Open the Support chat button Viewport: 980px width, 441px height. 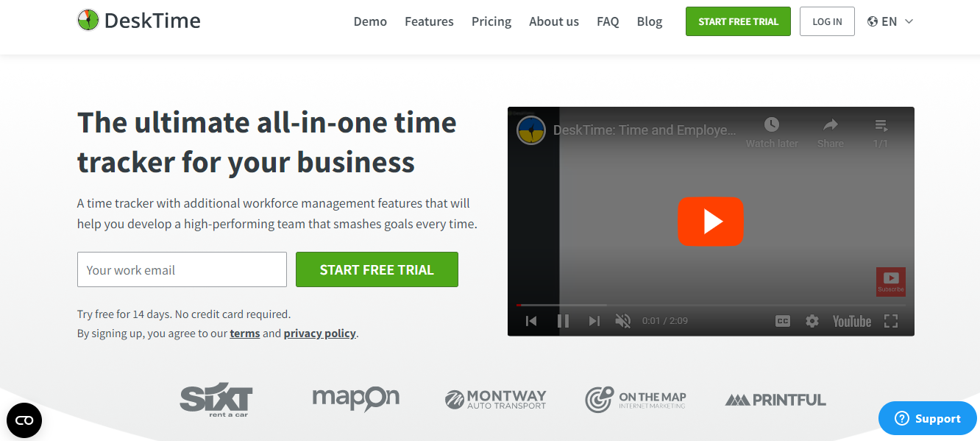coord(928,418)
